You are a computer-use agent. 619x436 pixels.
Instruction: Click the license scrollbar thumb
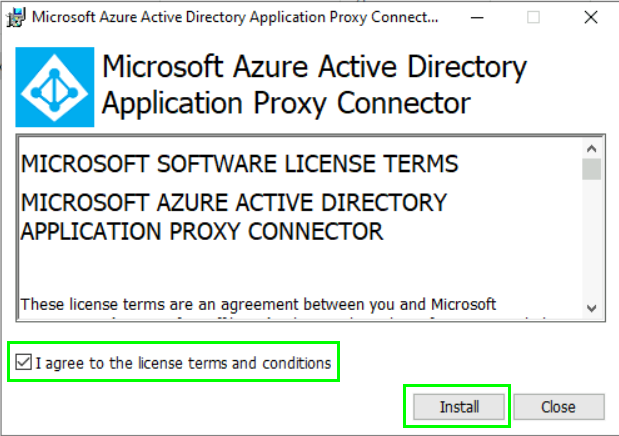click(592, 169)
